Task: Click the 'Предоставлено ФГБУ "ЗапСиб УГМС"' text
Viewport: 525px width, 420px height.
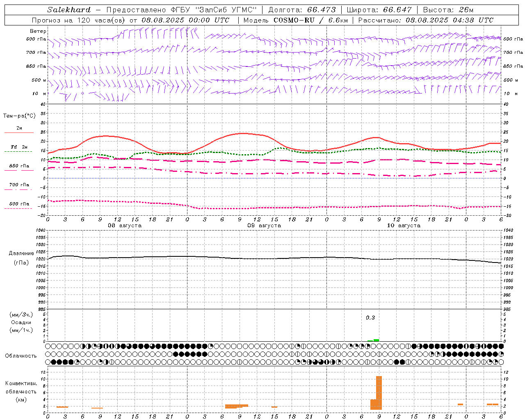Action: (182, 10)
